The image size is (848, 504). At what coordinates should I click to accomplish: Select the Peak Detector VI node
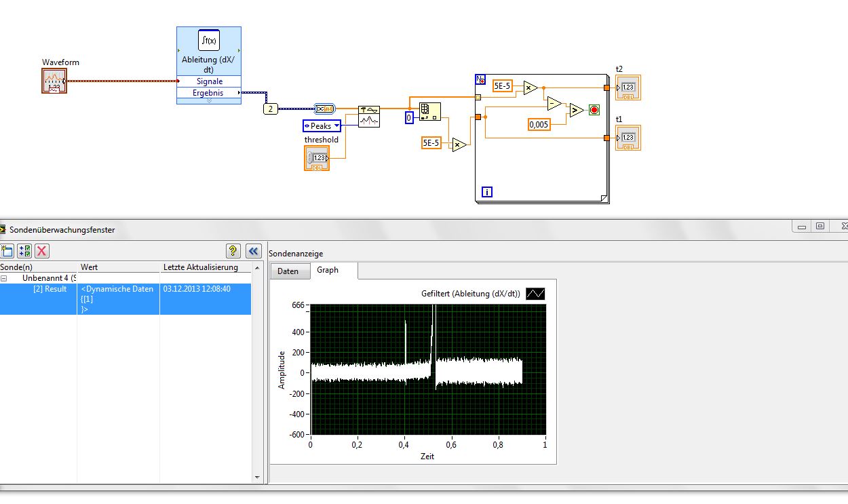(x=369, y=116)
